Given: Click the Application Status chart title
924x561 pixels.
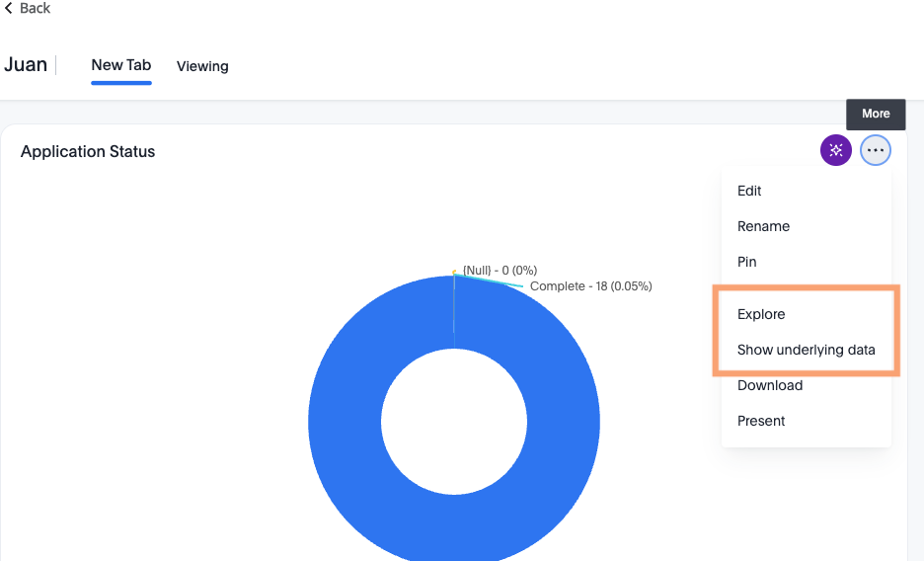Looking at the screenshot, I should 88,151.
